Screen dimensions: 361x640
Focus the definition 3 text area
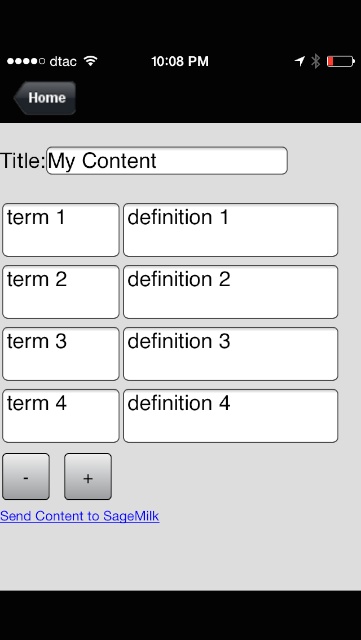pos(230,354)
